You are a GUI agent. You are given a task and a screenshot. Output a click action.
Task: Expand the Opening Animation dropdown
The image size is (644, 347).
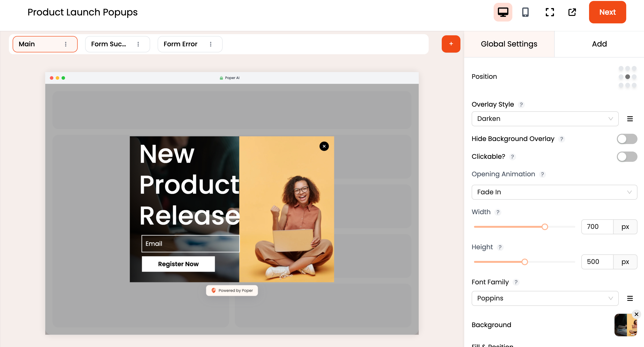(554, 192)
